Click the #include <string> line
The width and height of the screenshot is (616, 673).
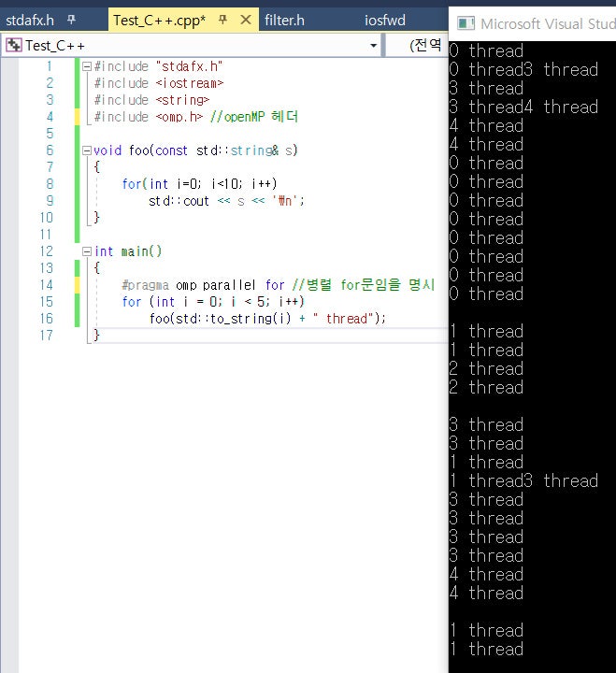point(151,100)
